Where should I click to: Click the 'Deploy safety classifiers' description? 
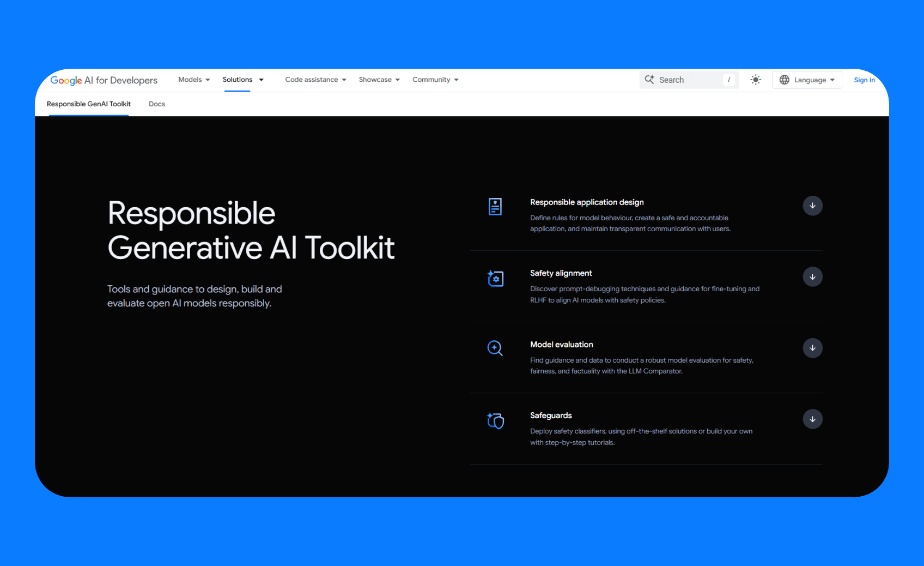tap(641, 437)
